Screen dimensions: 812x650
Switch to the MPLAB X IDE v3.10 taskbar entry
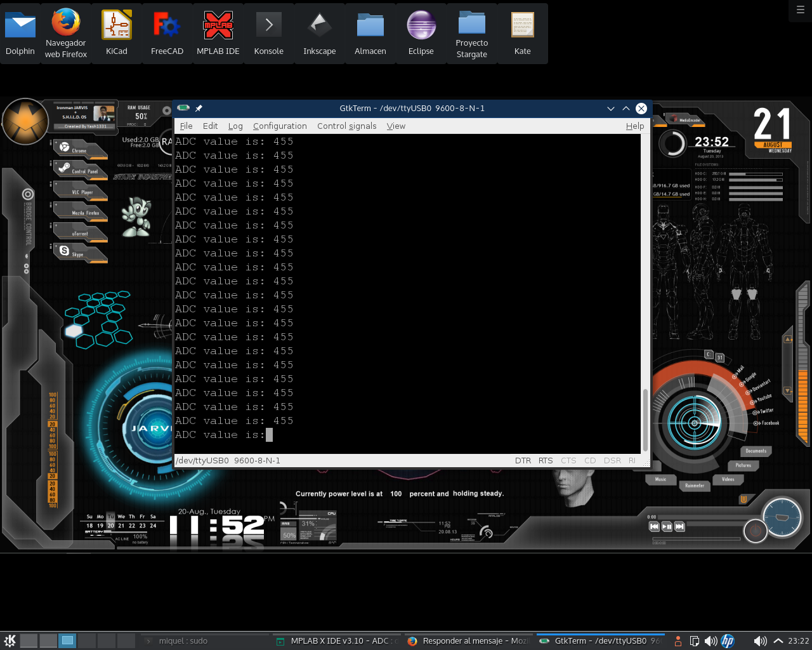click(x=336, y=641)
